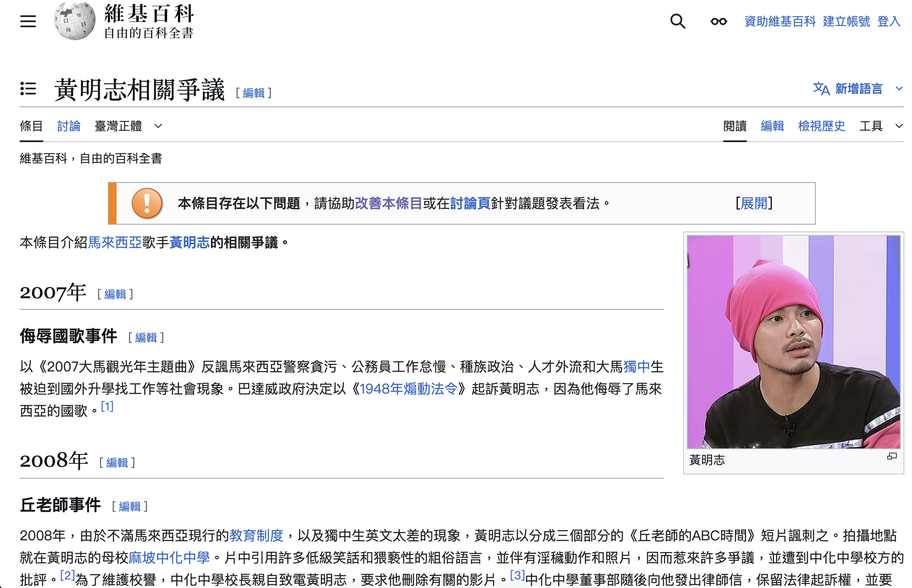The image size is (912, 588).
Task: Switch to the 討論 tab
Action: [69, 126]
